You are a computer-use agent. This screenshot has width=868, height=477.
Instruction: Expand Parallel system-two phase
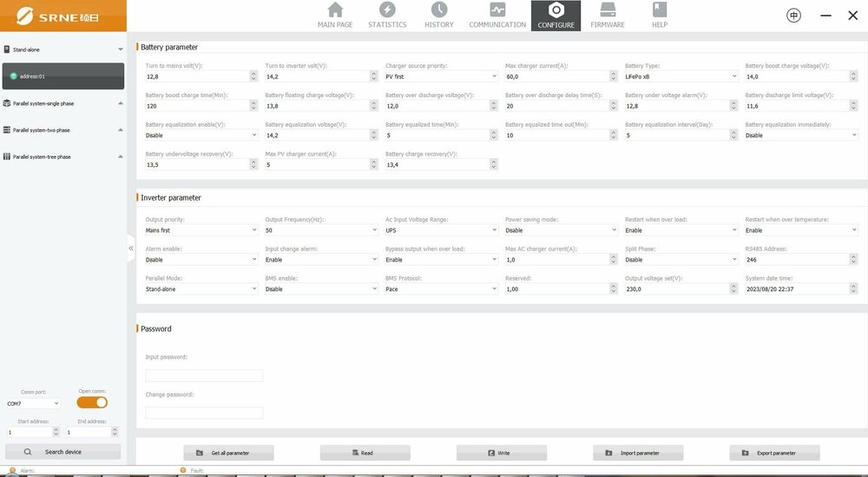tap(63, 129)
